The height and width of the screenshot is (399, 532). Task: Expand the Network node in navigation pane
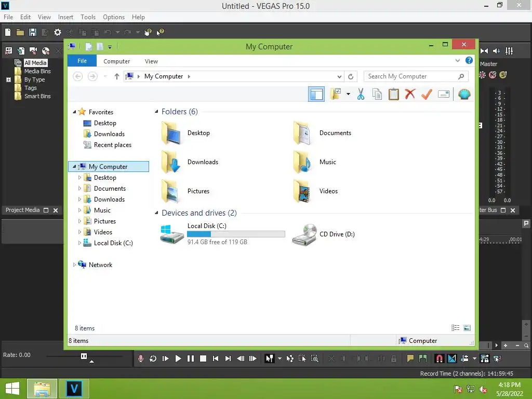pos(74,264)
